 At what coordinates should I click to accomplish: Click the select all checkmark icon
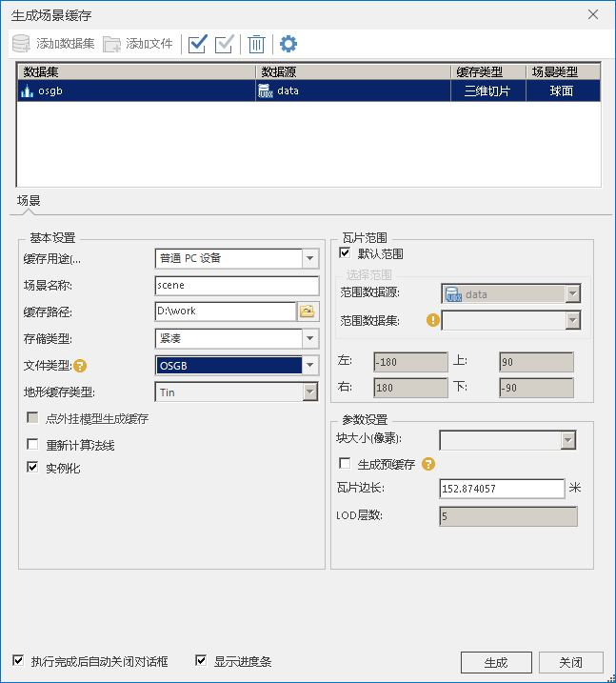(198, 44)
